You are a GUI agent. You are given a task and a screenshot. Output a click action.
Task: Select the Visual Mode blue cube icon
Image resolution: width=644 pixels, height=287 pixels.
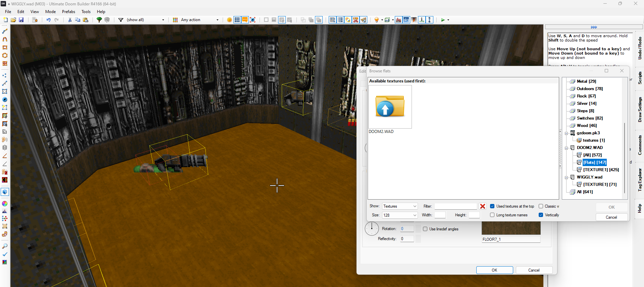pos(5,192)
